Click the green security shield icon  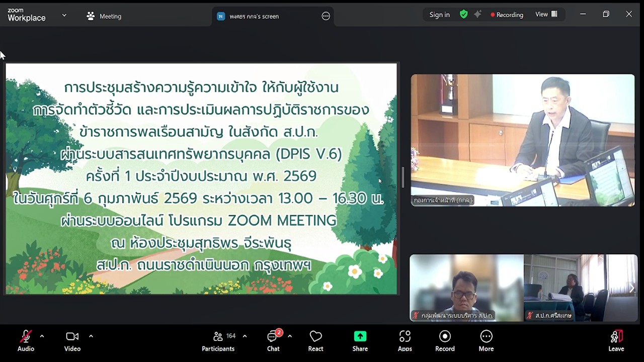click(x=463, y=14)
